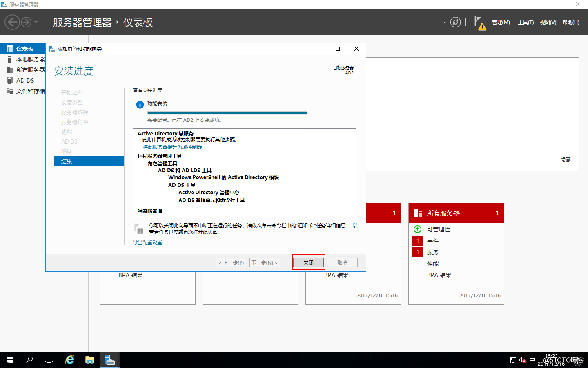Open 事件 in the 所有服务器 tile
Screen dimensions: 588x368
(x=433, y=241)
